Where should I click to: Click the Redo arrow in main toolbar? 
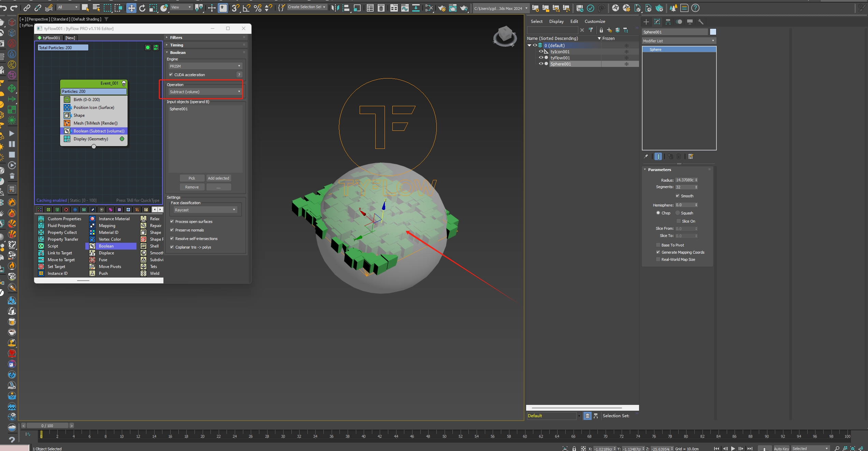pyautogui.click(x=14, y=8)
